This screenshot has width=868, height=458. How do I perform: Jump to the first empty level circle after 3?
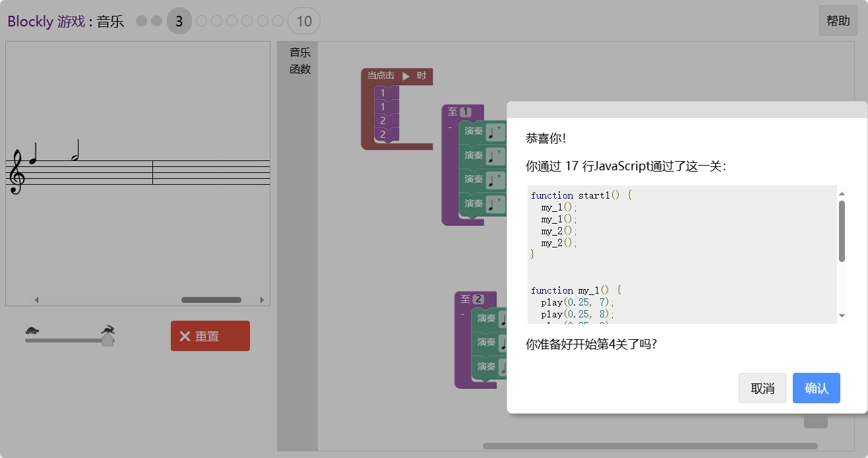202,21
